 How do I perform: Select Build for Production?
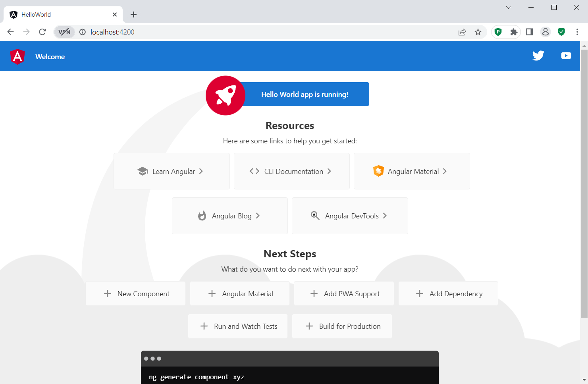coord(342,326)
